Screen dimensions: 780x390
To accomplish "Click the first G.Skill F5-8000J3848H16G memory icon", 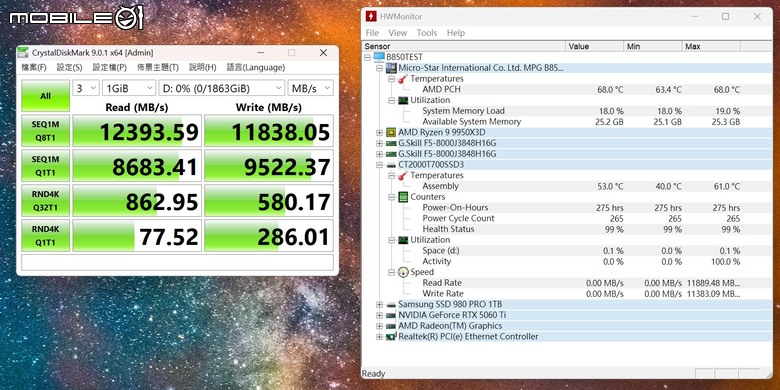I will [x=391, y=143].
